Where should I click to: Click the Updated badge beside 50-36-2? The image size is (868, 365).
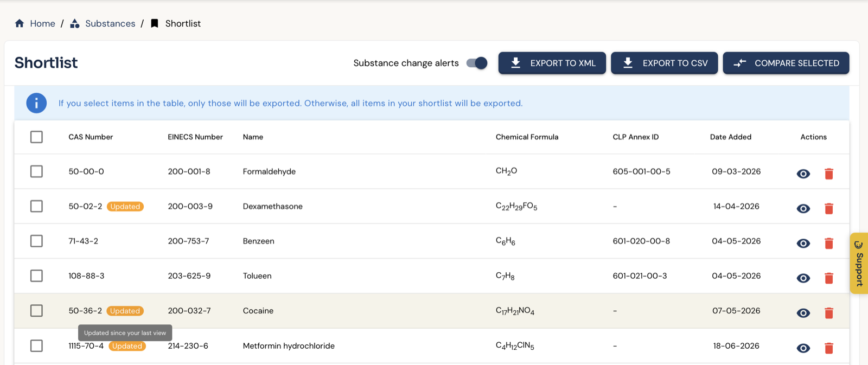pyautogui.click(x=125, y=311)
